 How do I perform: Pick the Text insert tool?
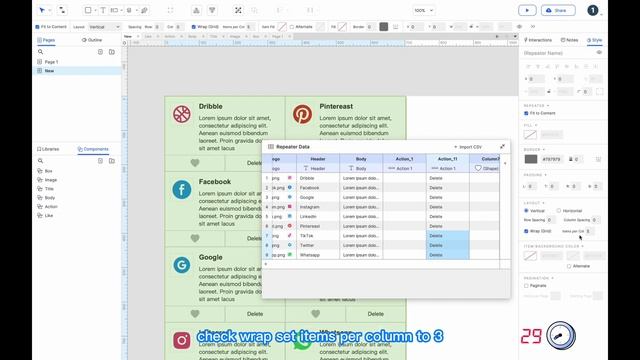click(103, 10)
